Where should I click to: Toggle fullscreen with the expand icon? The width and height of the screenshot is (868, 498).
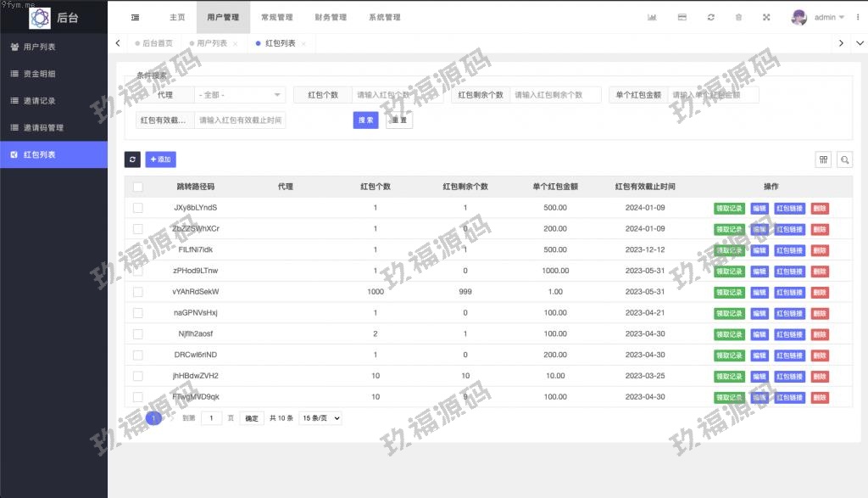click(x=767, y=17)
